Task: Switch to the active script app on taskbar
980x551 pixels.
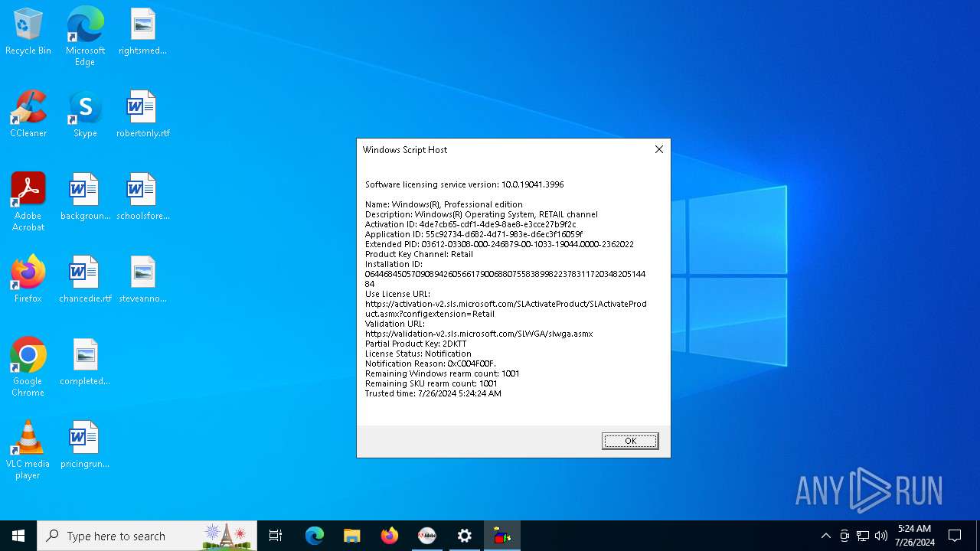Action: [x=502, y=536]
